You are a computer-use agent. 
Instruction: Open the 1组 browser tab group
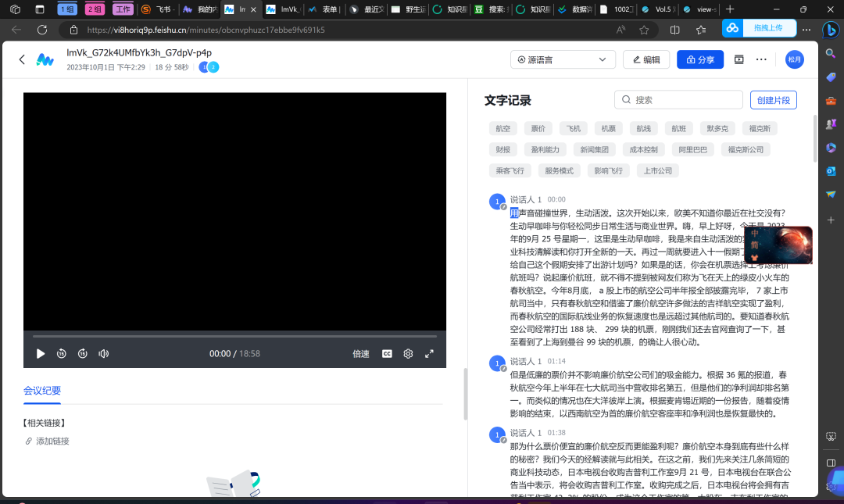pos(67,9)
